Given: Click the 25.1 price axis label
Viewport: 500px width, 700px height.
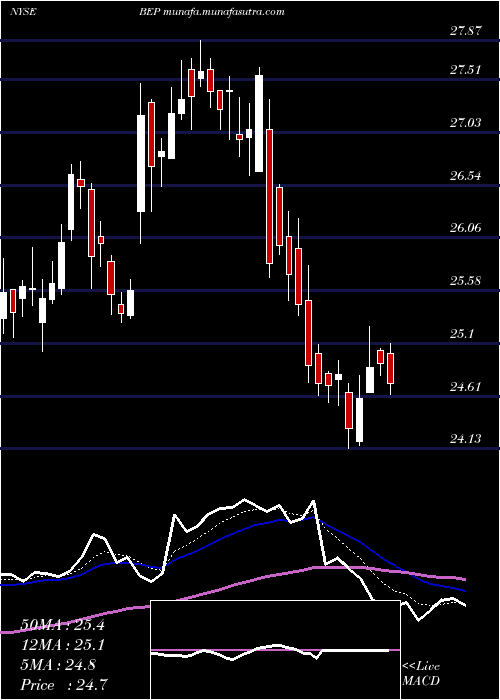Looking at the screenshot, I should [x=462, y=333].
